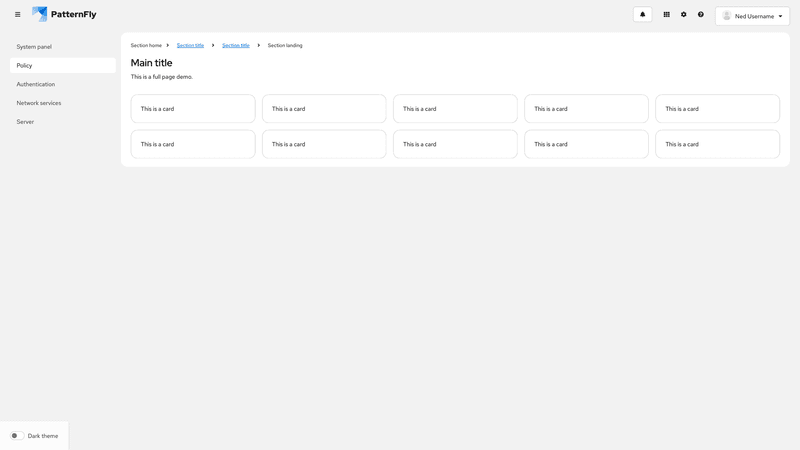Select the last card in bottom row
The width and height of the screenshot is (800, 450).
click(717, 144)
